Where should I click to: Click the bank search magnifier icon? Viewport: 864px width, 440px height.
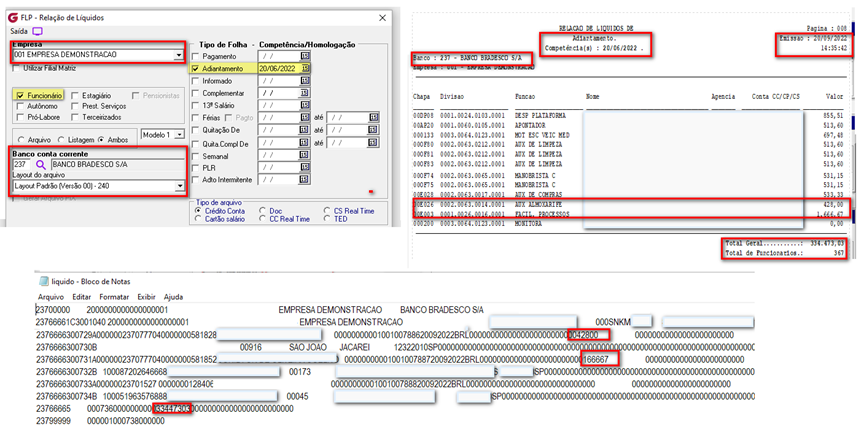pyautogui.click(x=41, y=165)
